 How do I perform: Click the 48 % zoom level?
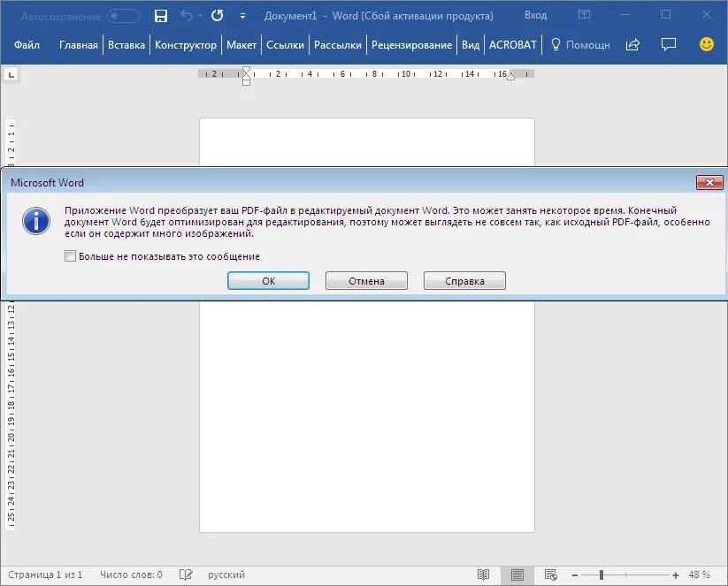(699, 575)
